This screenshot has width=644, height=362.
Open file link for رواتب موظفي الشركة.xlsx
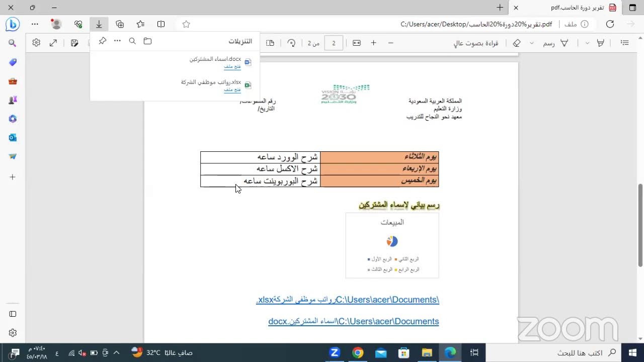[232, 89]
